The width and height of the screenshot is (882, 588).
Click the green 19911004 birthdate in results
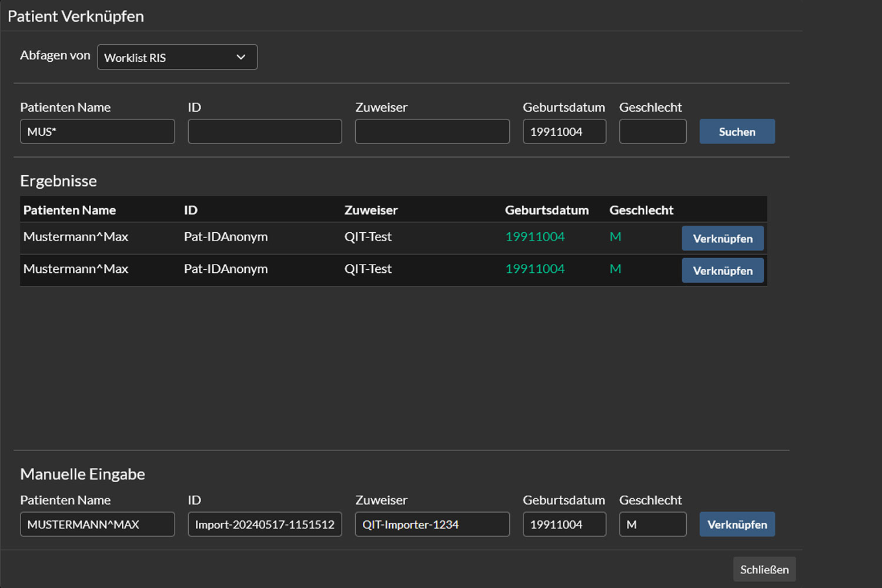[534, 237]
